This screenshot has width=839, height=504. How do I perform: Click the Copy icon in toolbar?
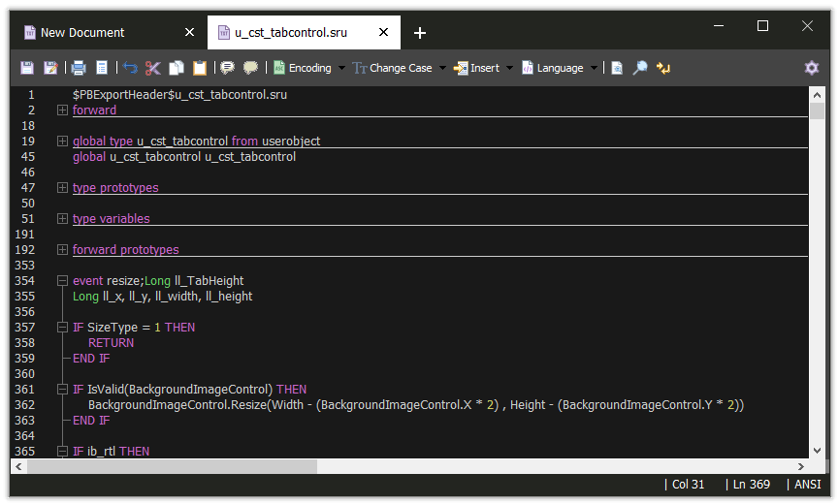[x=177, y=68]
